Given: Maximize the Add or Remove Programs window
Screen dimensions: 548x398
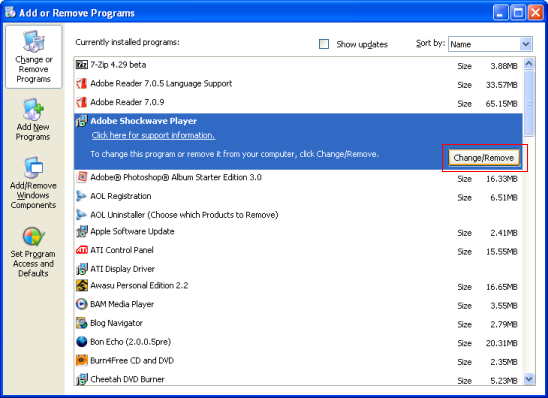Looking at the screenshot, I should [518, 13].
